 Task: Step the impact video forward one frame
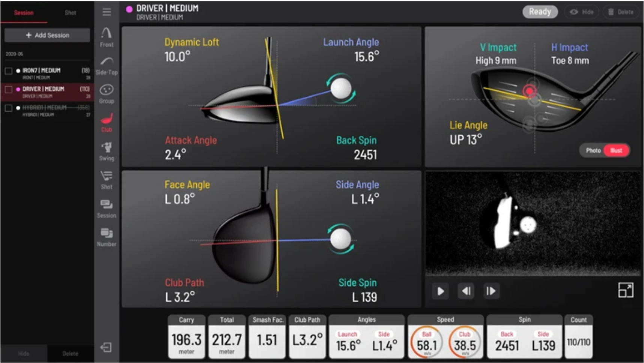491,291
